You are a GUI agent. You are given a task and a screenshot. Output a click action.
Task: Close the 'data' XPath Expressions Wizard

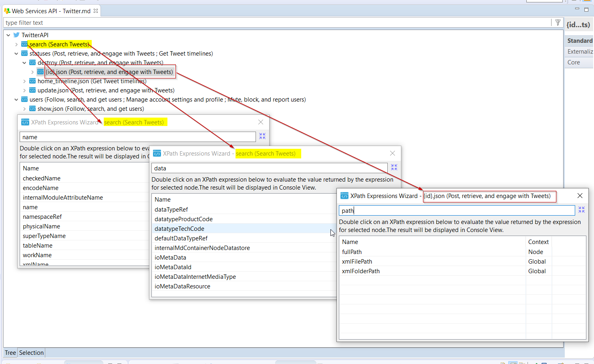tap(393, 153)
